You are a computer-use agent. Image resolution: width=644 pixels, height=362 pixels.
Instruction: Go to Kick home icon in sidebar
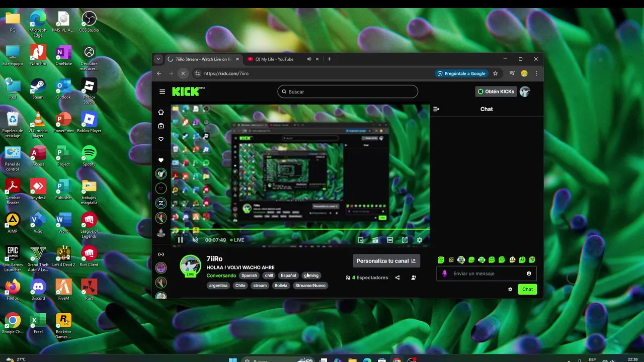(x=161, y=112)
